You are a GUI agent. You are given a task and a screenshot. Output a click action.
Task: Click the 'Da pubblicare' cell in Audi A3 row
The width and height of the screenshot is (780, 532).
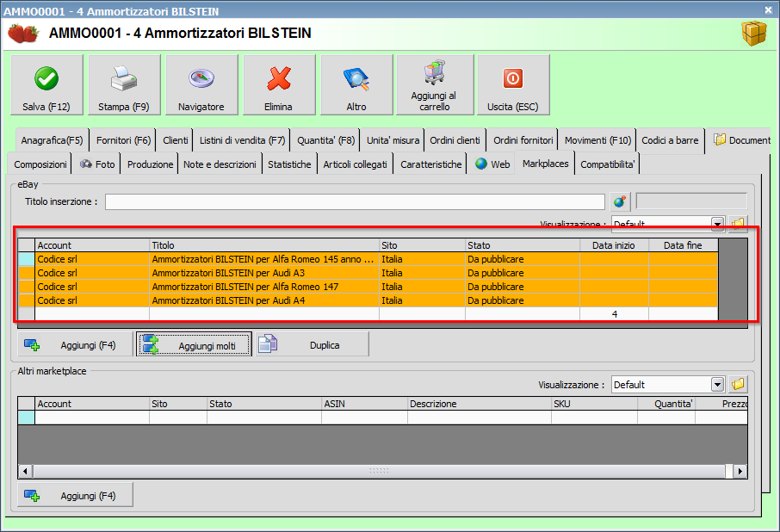523,273
